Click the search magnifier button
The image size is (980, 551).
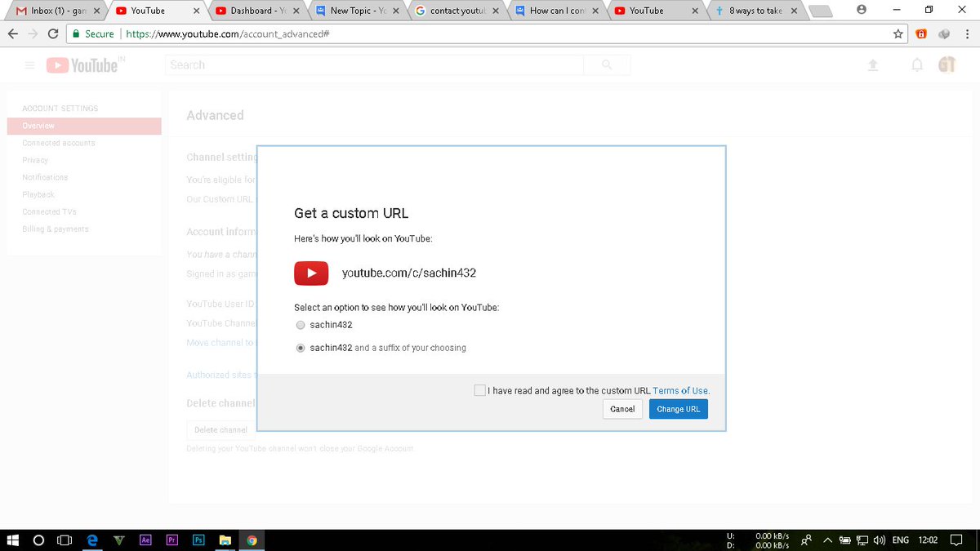point(607,64)
